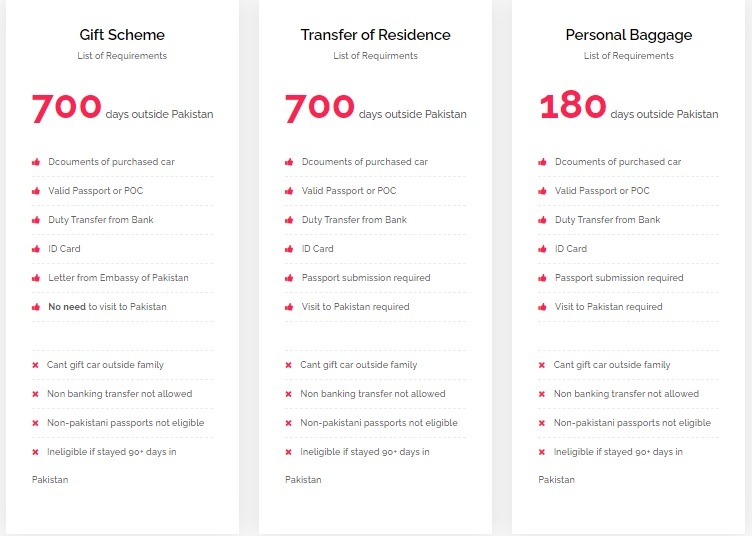Click cross icon by Transfer of Residence Non-pakistani passports
Image resolution: width=752 pixels, height=536 pixels.
pyautogui.click(x=288, y=423)
